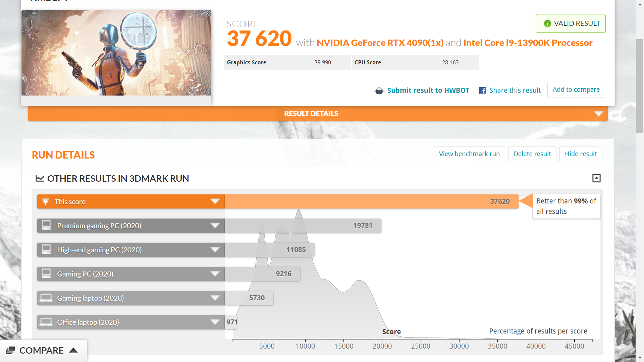The width and height of the screenshot is (644, 362).
Task: Click the Premium gaming PC desktop icon
Action: click(46, 225)
